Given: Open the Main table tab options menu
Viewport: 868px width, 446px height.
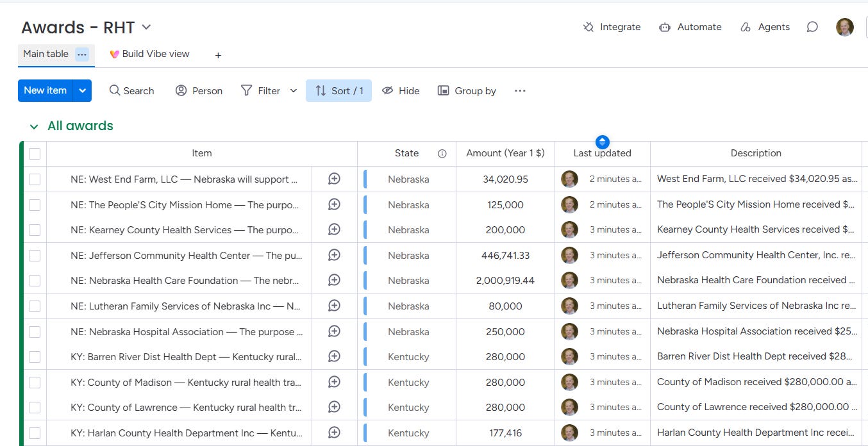Looking at the screenshot, I should coord(81,54).
